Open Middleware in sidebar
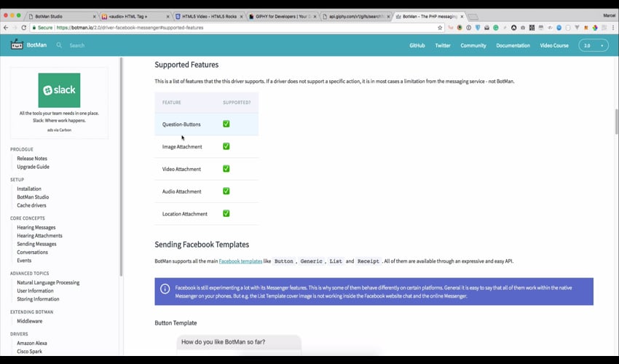 point(30,321)
